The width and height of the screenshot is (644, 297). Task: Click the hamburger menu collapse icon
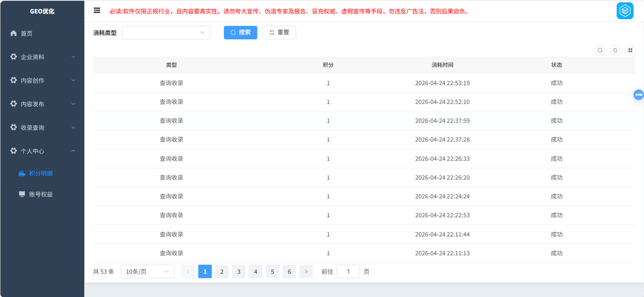coord(97,11)
